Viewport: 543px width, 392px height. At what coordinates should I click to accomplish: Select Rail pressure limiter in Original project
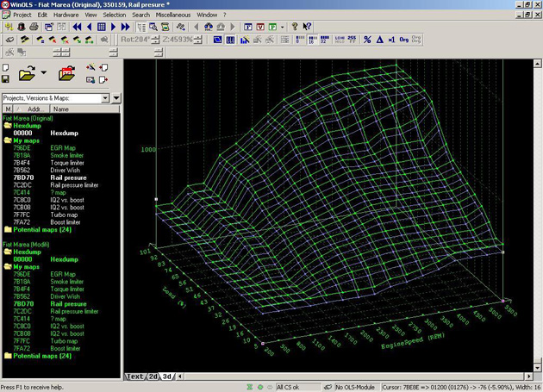(x=72, y=185)
